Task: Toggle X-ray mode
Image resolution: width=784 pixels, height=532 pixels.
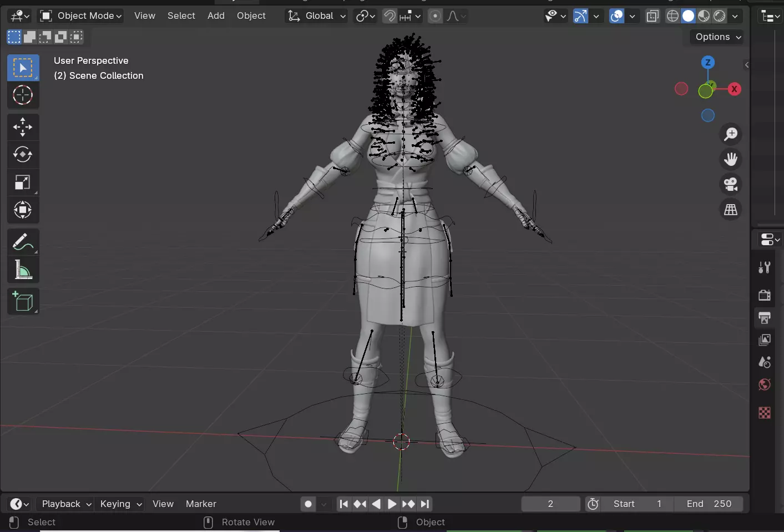Action: [653, 16]
